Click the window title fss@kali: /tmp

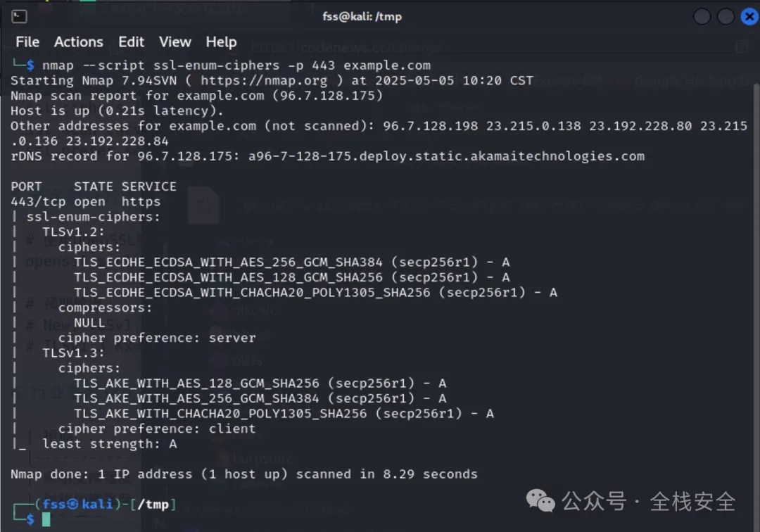click(362, 16)
